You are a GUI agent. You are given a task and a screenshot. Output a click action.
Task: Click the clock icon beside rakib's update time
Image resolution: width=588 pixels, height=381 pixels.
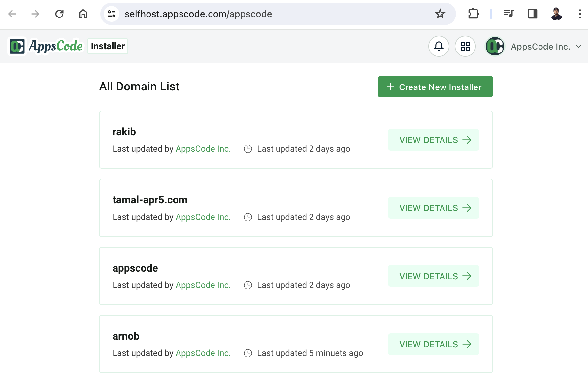[248, 149]
